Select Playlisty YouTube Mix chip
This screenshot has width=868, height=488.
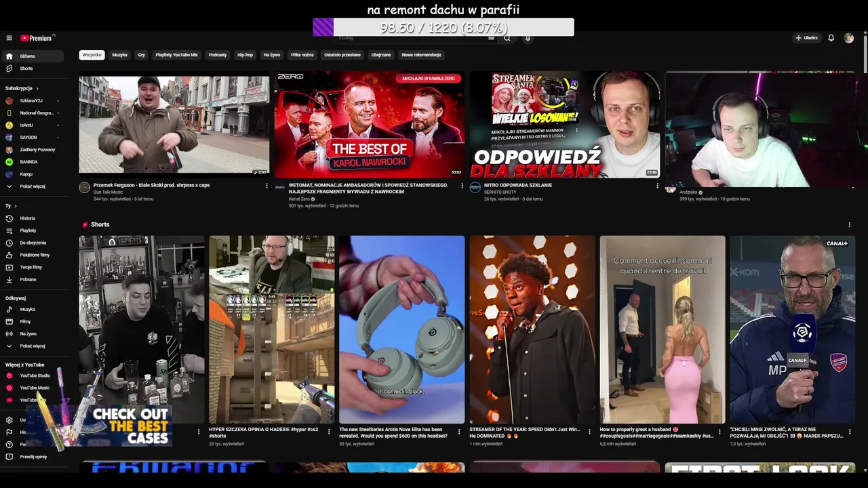tap(176, 55)
